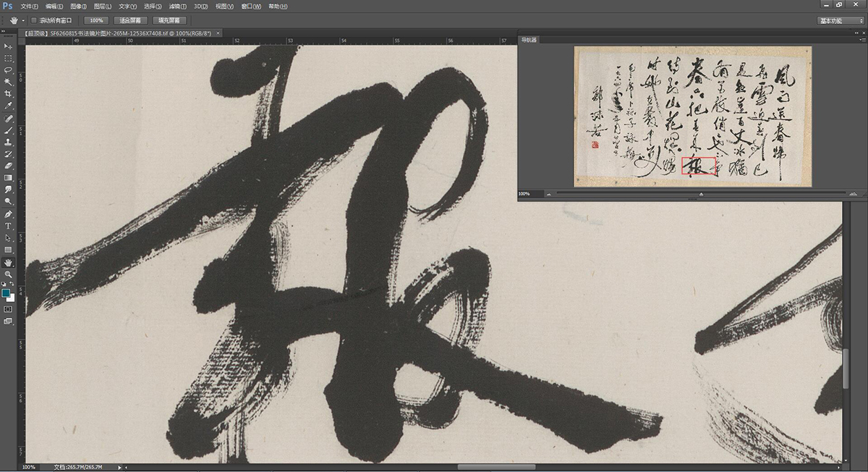The height and width of the screenshot is (472, 868).
Task: Click the 100% button in options bar
Action: pos(95,20)
